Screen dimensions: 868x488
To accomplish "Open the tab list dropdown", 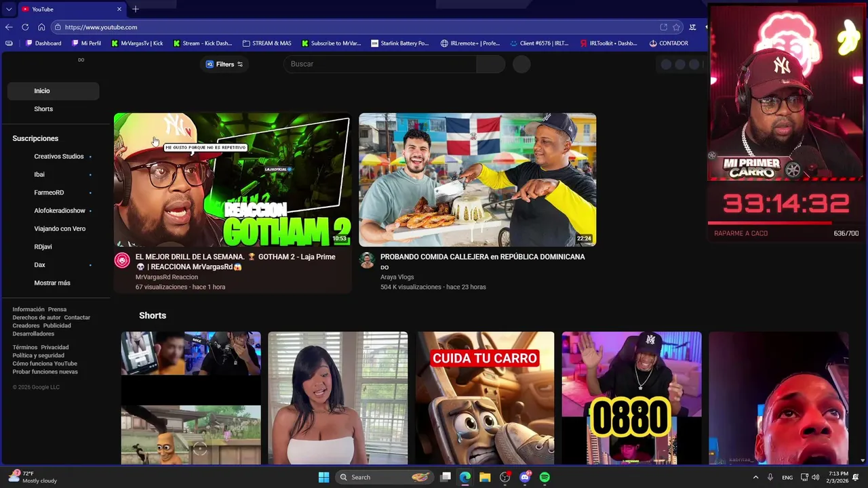I will click(x=8, y=9).
